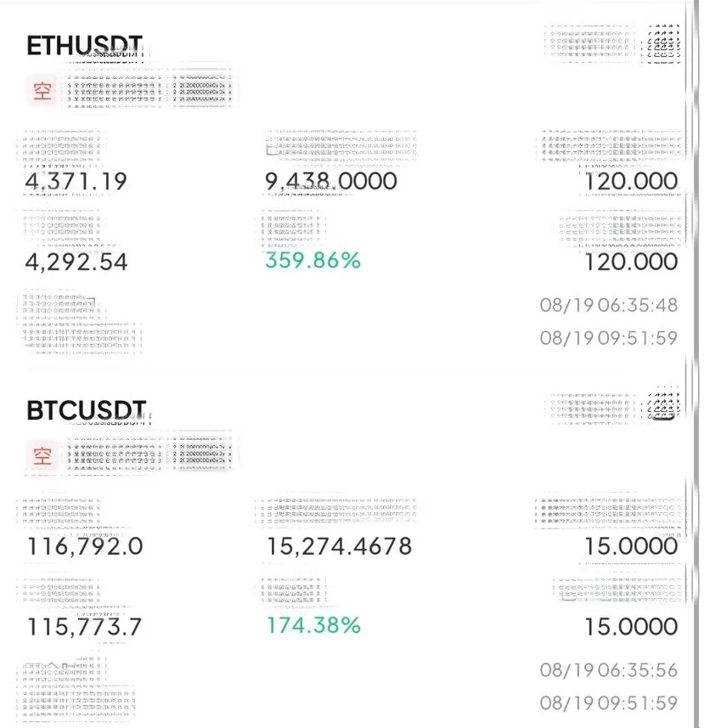
Task: Click the vertical scrollbar on right edge
Action: [x=696, y=364]
